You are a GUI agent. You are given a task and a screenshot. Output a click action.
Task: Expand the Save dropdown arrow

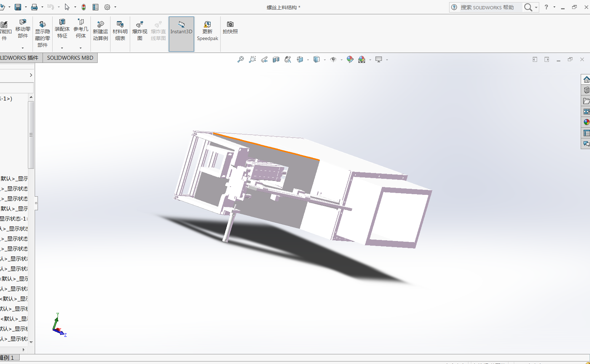pyautogui.click(x=26, y=7)
